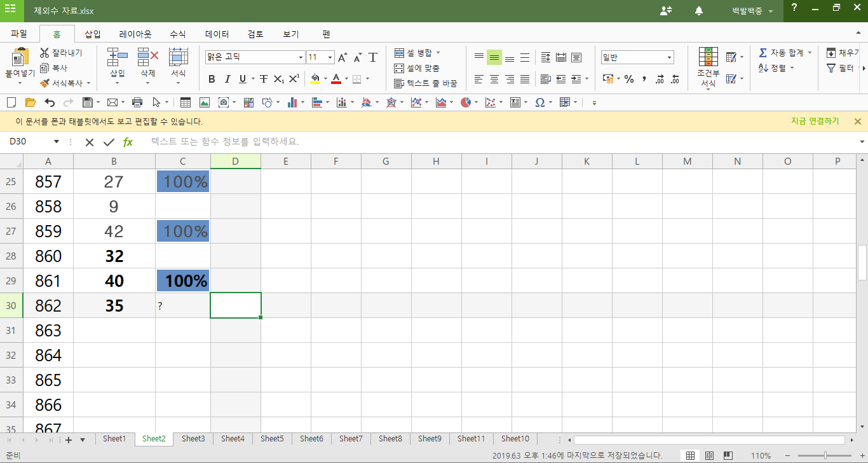
Task: Open the font name dropdown 맑은 고딕
Action: point(301,58)
